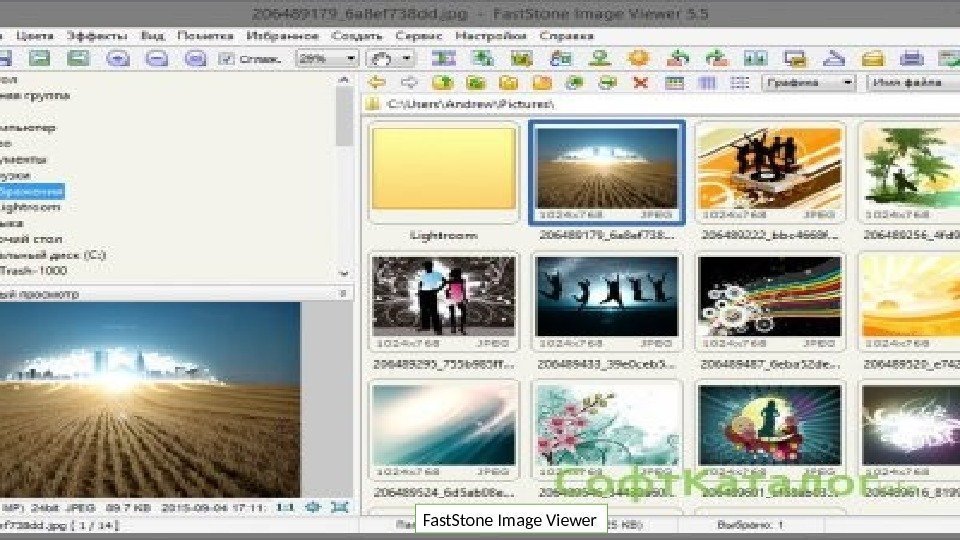This screenshot has height=540, width=960.
Task: Click the yellow envelope folder icon in top toolbar
Action: (872, 59)
